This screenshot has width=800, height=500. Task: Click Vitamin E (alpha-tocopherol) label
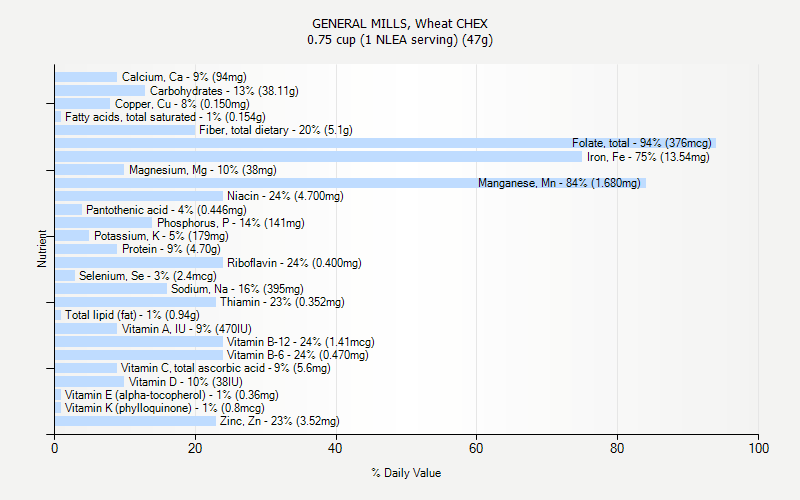[x=171, y=395]
